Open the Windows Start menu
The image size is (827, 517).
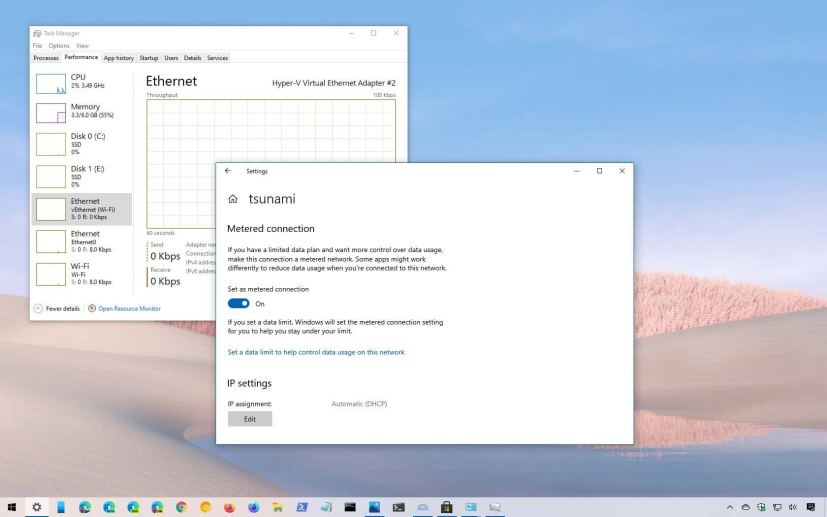(12, 508)
